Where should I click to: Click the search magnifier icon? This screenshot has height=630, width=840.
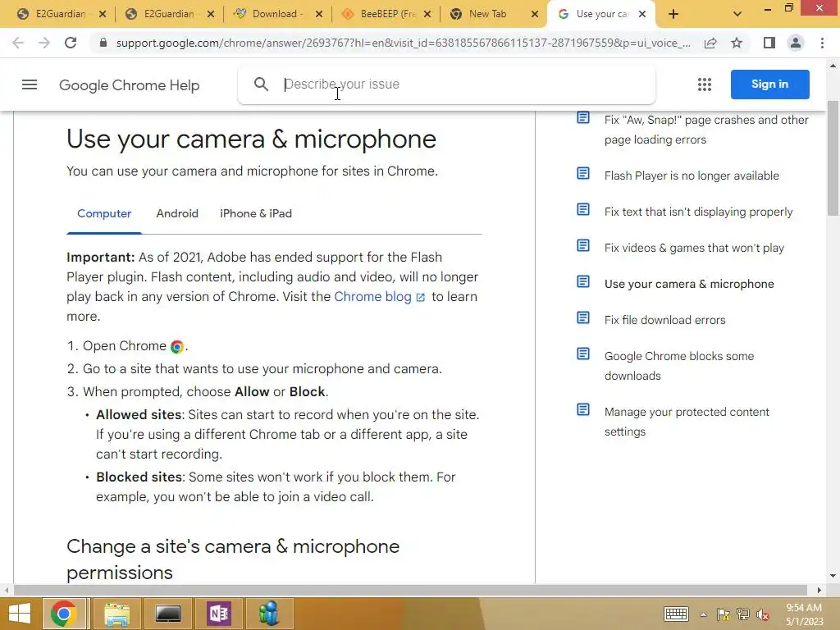tap(261, 84)
